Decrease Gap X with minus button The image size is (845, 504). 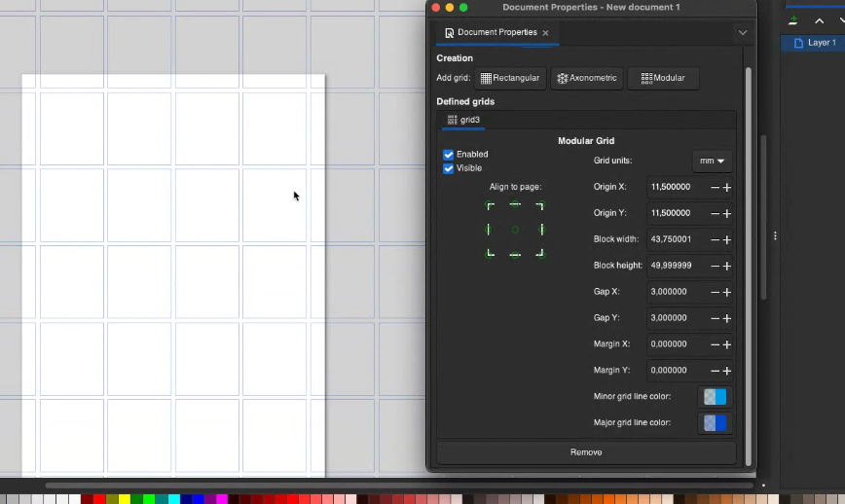(x=715, y=292)
